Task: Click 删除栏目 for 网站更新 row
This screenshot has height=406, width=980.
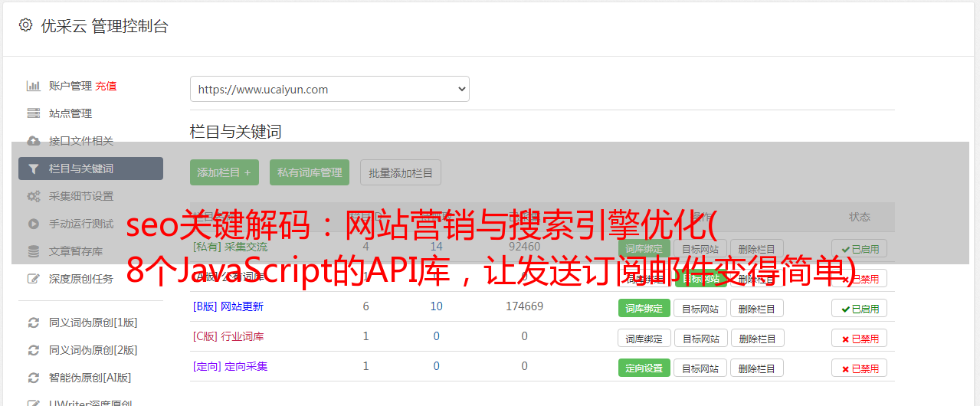Action: pyautogui.click(x=757, y=309)
